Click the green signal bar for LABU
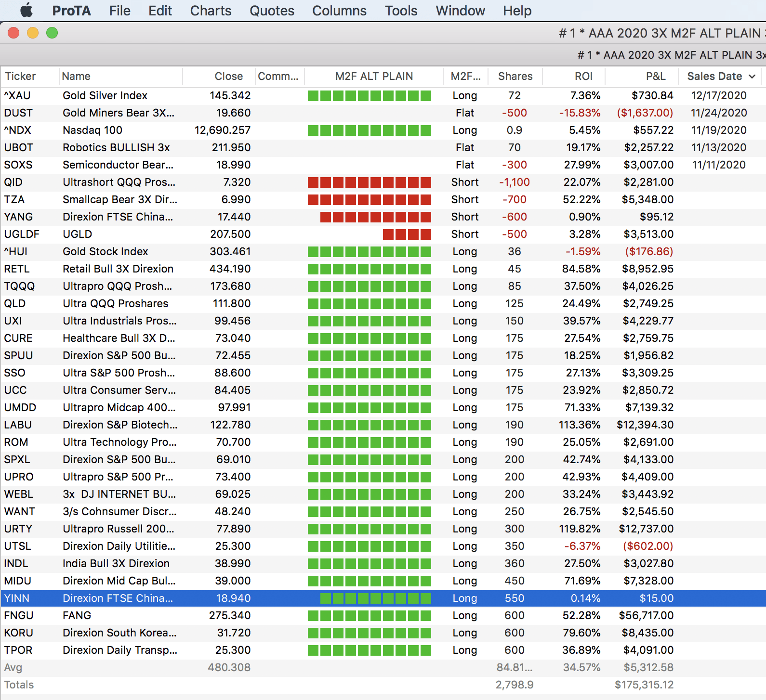This screenshot has width=766, height=700. coord(370,425)
